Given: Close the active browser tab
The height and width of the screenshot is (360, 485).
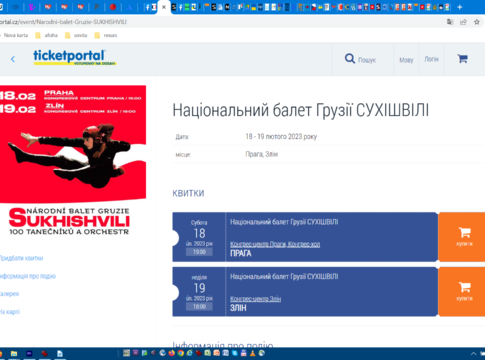Looking at the screenshot, I should 164,7.
